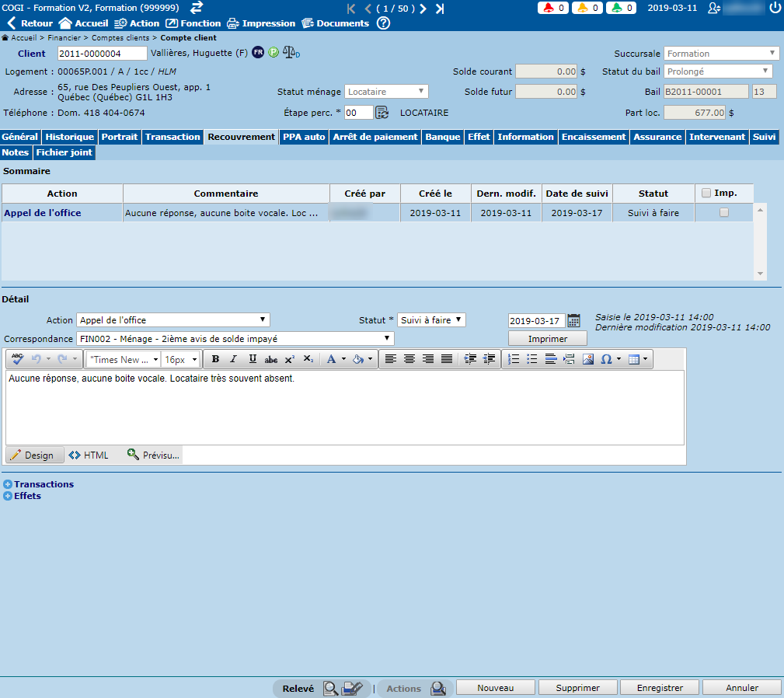Switch editor to HTML view
Screen dimensions: 784x698
click(89, 455)
